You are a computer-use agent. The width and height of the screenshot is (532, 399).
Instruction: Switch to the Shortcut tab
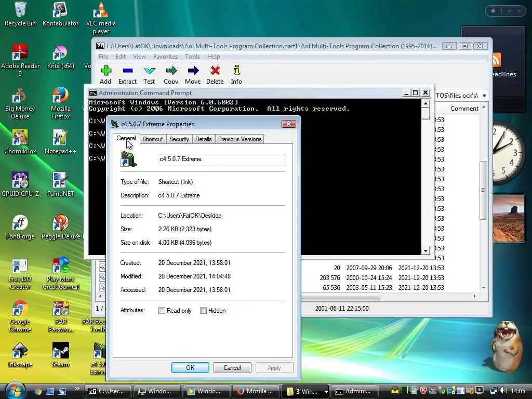[x=152, y=139]
